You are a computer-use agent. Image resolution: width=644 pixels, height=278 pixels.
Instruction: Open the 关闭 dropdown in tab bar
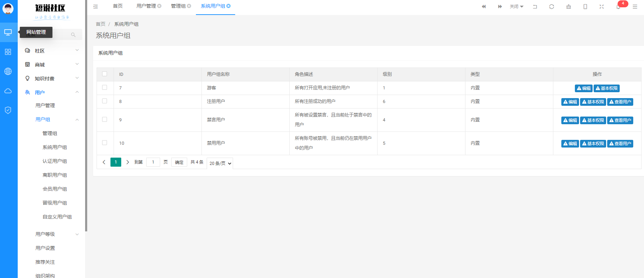pyautogui.click(x=517, y=7)
